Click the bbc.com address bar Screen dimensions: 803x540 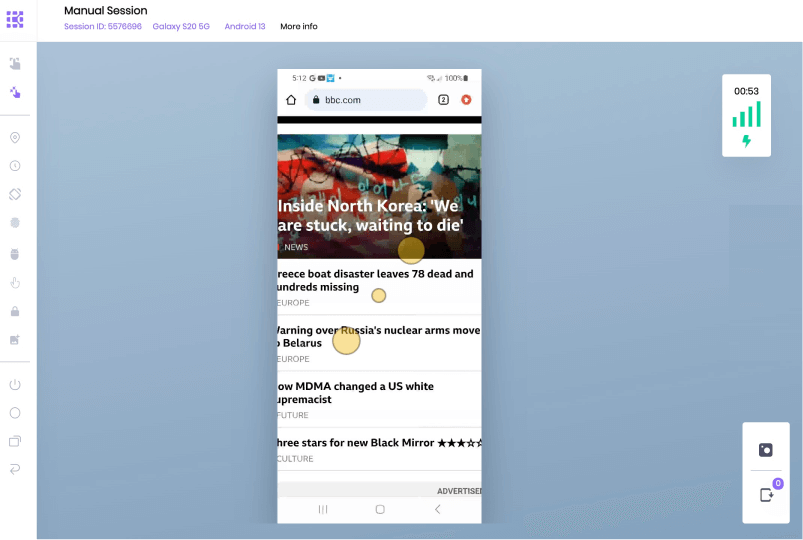(366, 100)
